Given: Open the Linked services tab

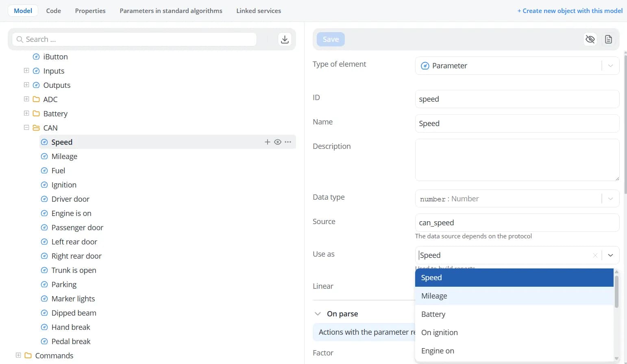Looking at the screenshot, I should click(259, 11).
